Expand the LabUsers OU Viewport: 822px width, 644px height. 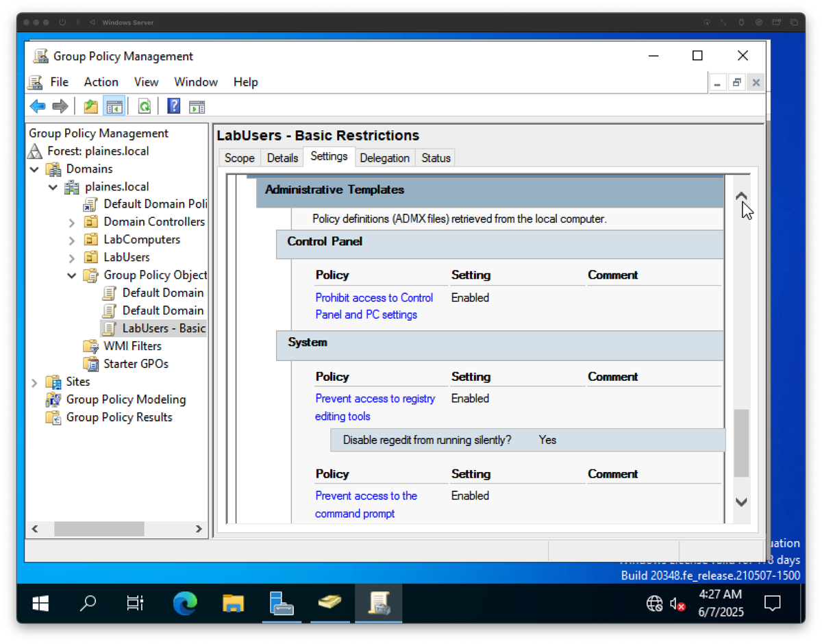tap(72, 258)
